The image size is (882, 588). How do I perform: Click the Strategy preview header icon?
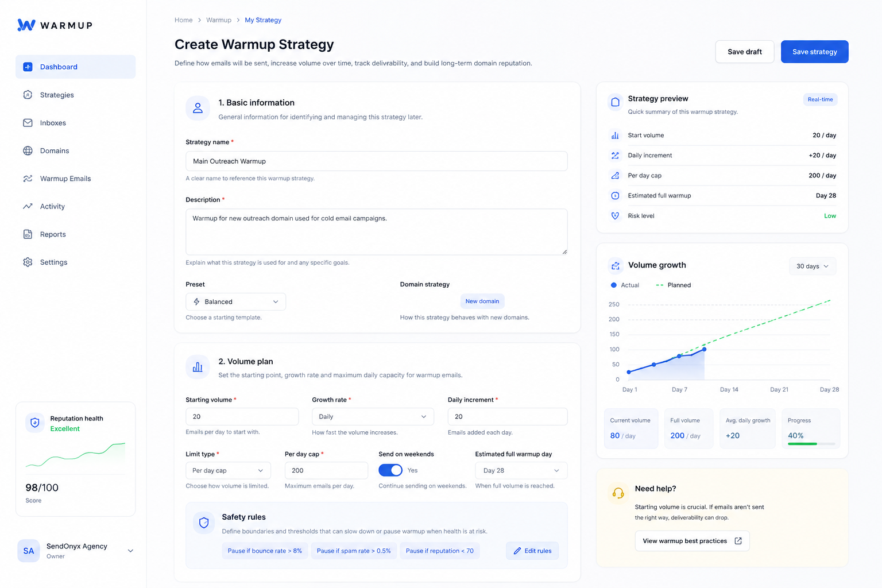tap(615, 102)
